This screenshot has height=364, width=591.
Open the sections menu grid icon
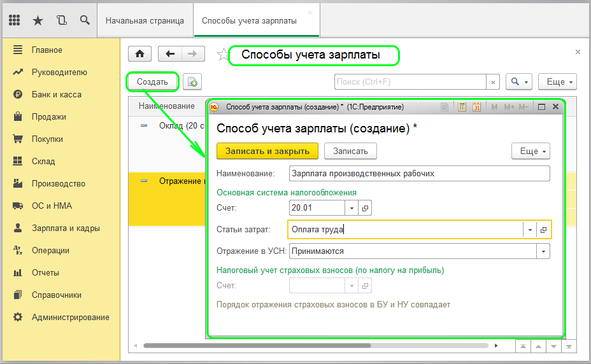click(14, 20)
